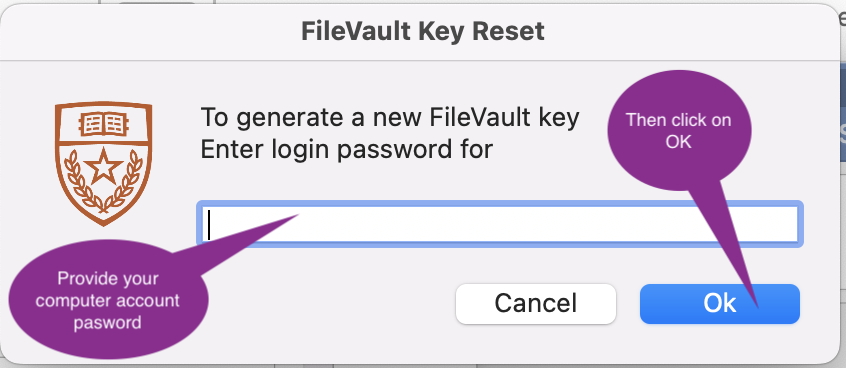846x368 pixels.
Task: Click the 'Enter login password for' label
Action: point(346,149)
